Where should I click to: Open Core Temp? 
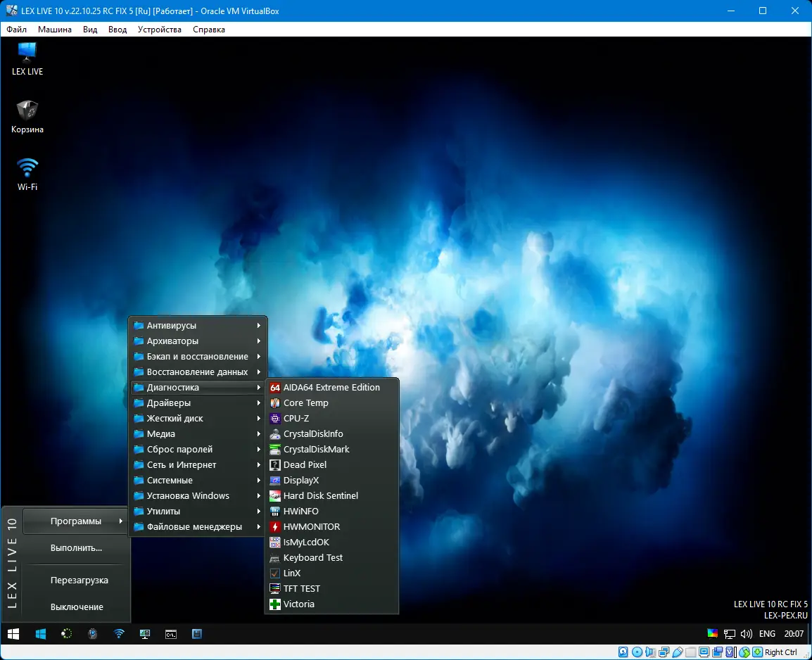click(x=331, y=402)
